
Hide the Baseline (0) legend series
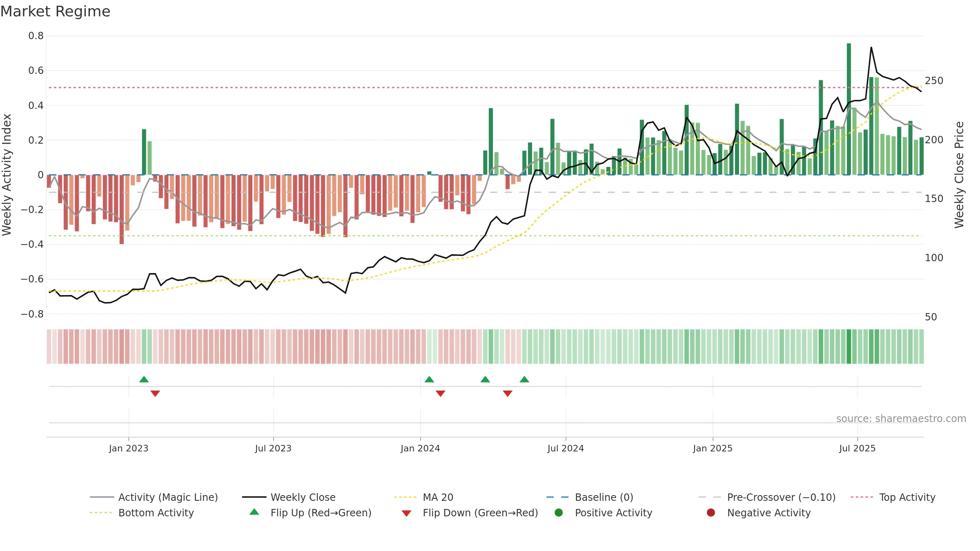tap(590, 497)
